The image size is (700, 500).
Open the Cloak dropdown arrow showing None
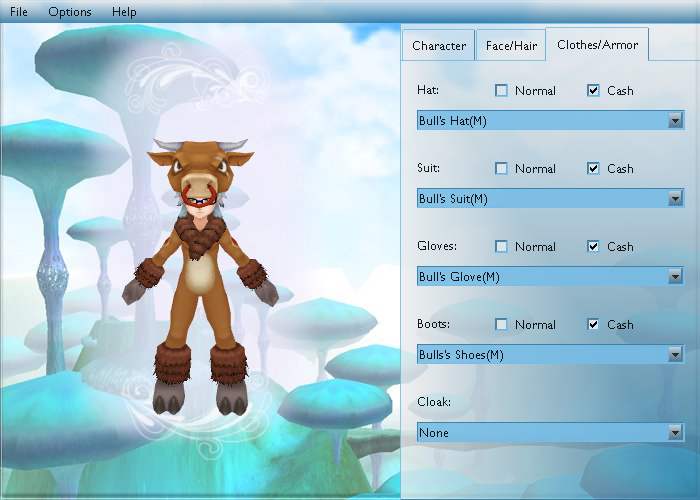point(675,432)
